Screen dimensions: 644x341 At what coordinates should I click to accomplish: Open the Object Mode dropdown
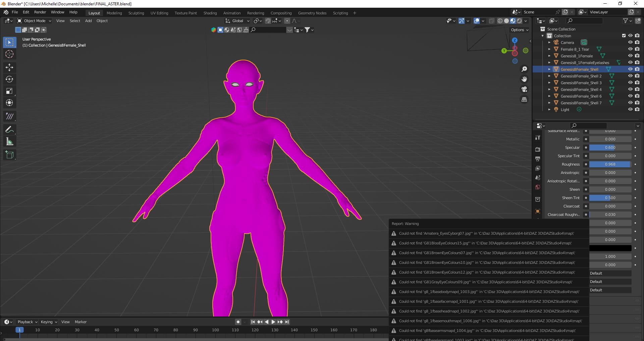pos(34,21)
